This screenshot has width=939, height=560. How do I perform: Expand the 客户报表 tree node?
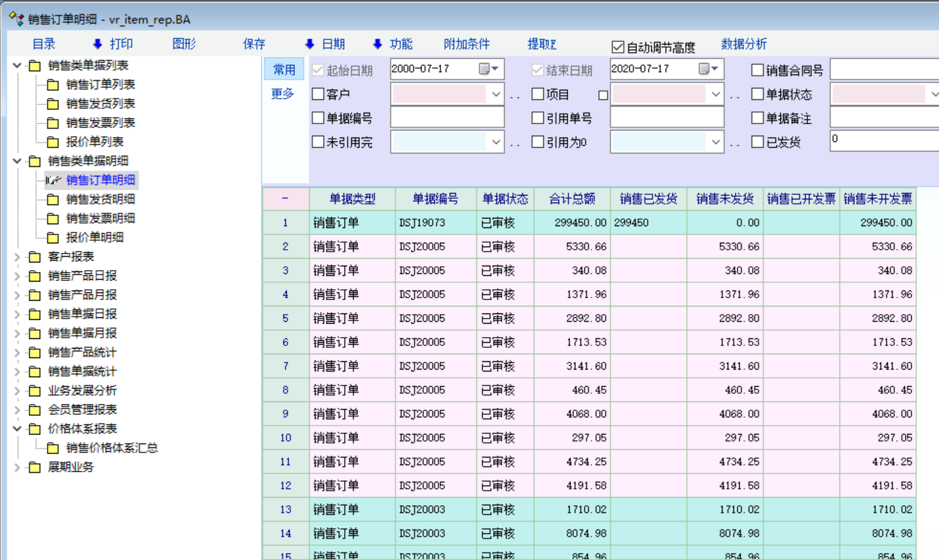click(17, 257)
